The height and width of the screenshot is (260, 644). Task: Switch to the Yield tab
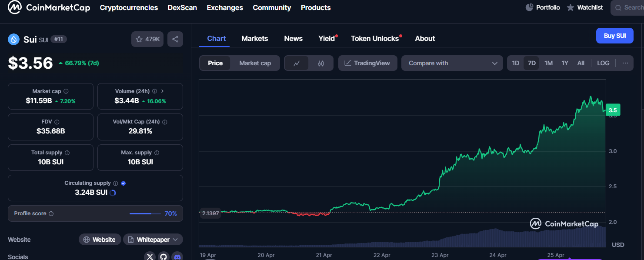coord(327,38)
